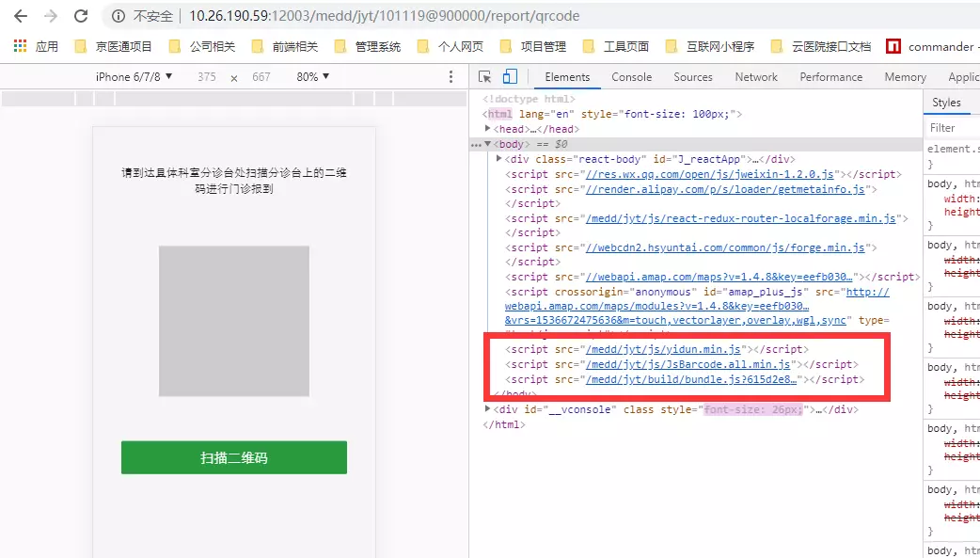Image resolution: width=980 pixels, height=558 pixels.
Task: Open the 京医通项目 bookmark folder
Action: 113,46
